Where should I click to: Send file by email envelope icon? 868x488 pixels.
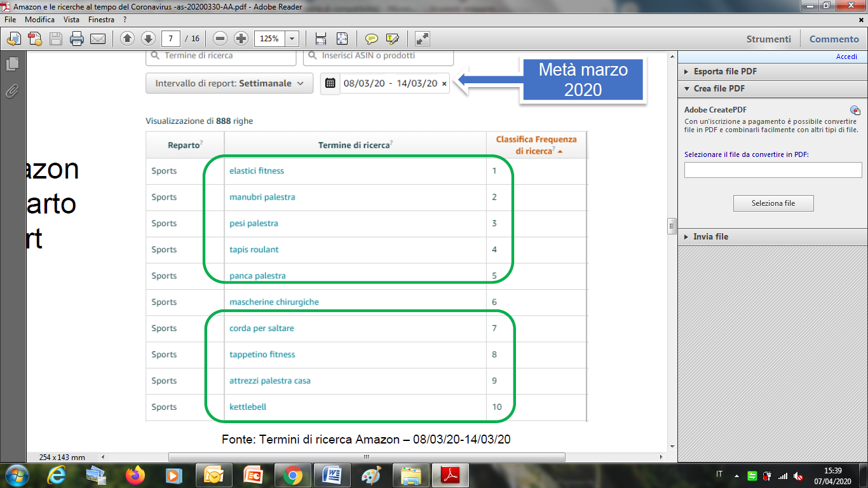[98, 39]
